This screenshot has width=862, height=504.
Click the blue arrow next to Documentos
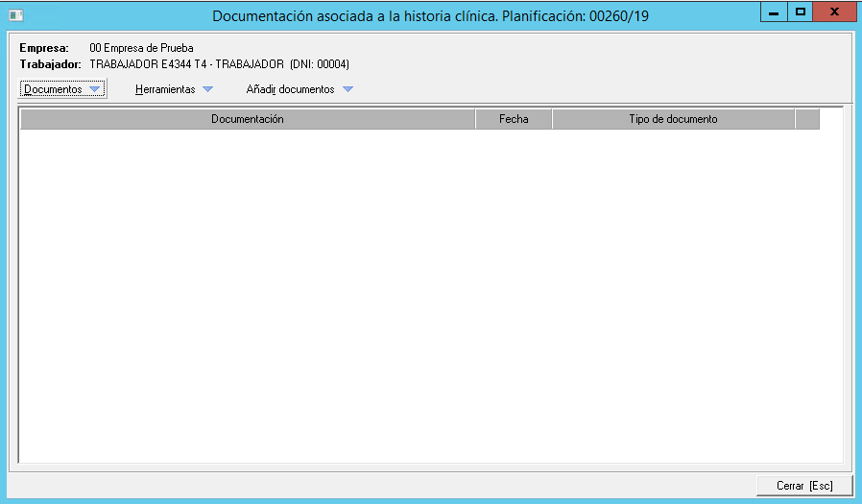coord(94,89)
